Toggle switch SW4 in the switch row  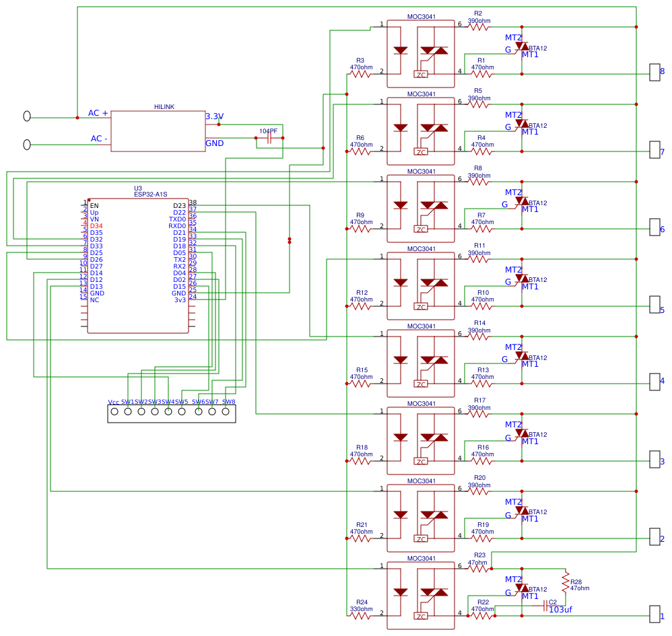coord(168,411)
